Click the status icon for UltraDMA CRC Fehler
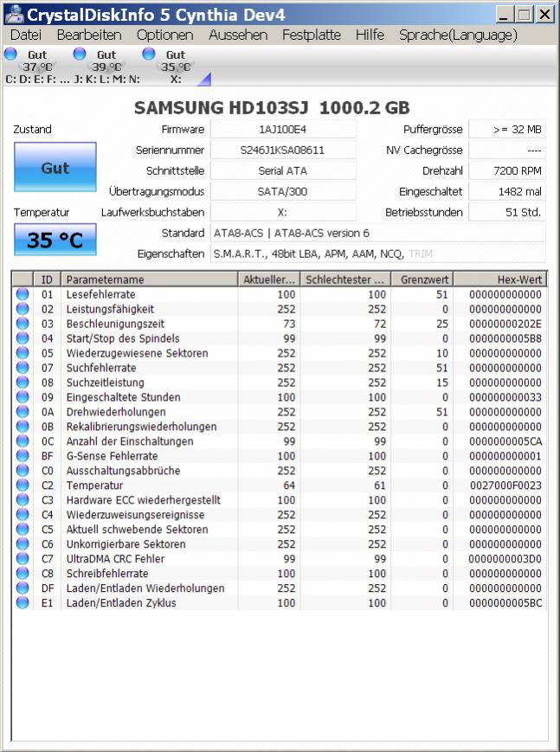The height and width of the screenshot is (752, 560). tap(23, 558)
